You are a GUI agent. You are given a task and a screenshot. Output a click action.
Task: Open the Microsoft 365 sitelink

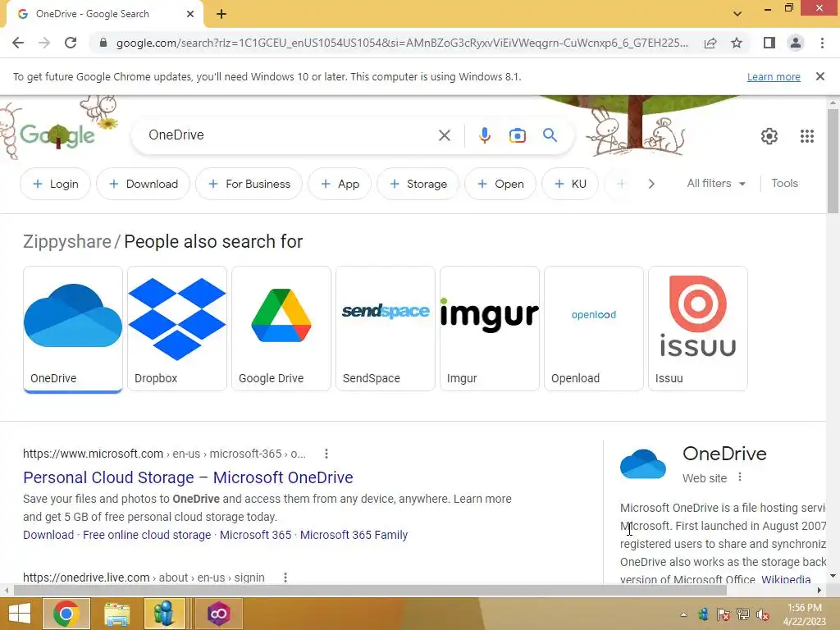[256, 535]
